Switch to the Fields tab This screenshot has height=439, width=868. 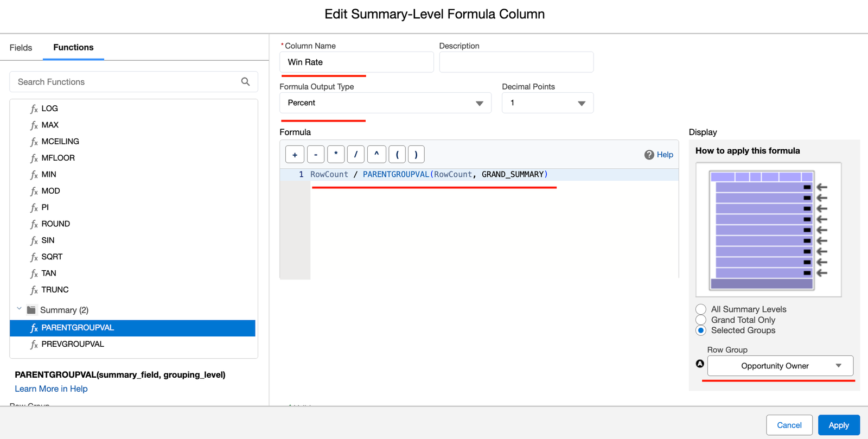[21, 48]
